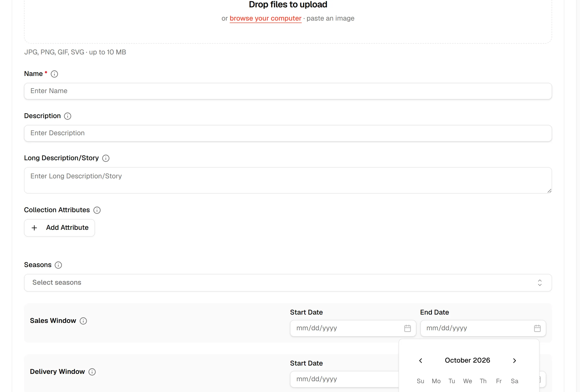View Seasons info tooltip icon

click(58, 265)
